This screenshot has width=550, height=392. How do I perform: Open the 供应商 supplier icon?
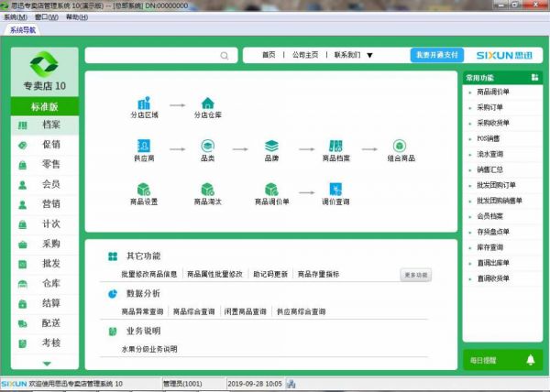coord(144,146)
